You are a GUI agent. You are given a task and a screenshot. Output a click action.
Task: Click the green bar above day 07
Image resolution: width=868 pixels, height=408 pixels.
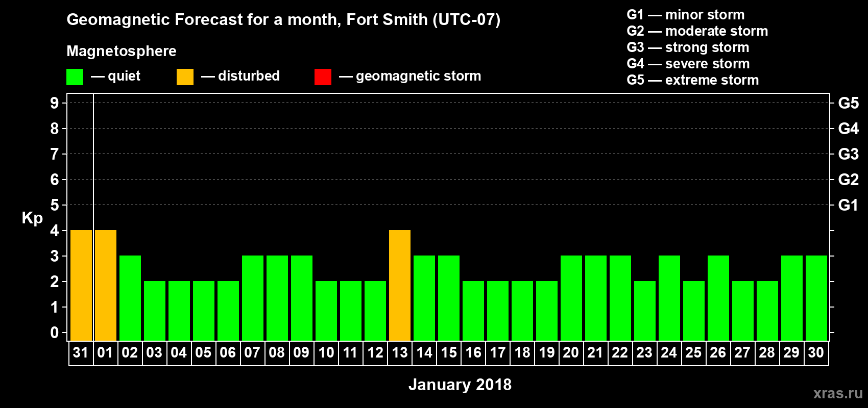point(253,298)
